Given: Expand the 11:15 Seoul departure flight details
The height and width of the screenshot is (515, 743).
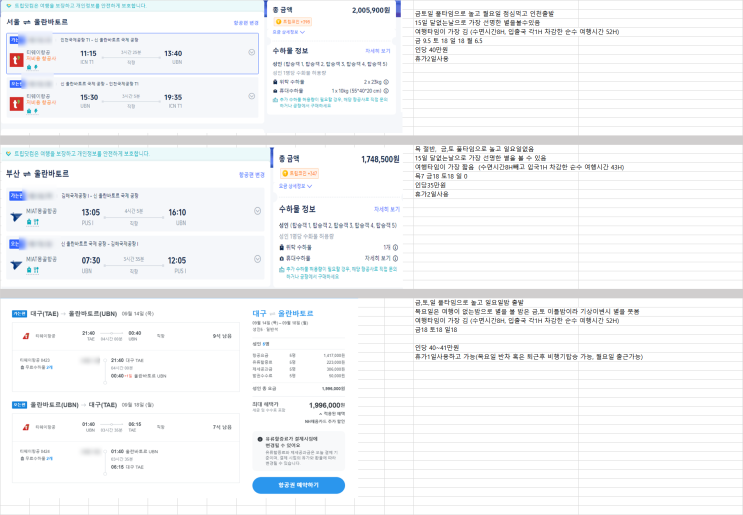Looking at the screenshot, I should [252, 53].
